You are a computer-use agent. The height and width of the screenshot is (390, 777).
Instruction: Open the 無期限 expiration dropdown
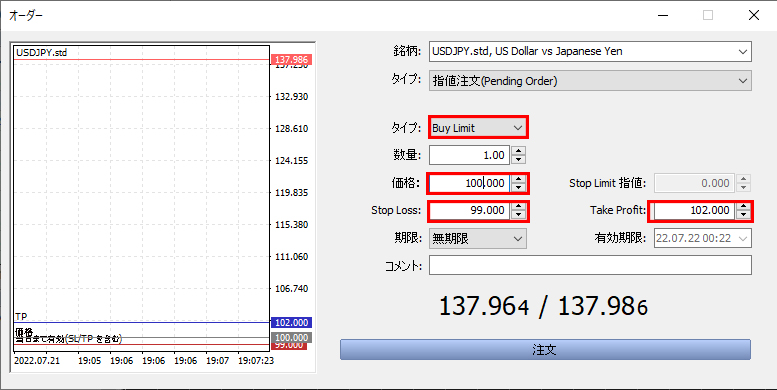478,238
